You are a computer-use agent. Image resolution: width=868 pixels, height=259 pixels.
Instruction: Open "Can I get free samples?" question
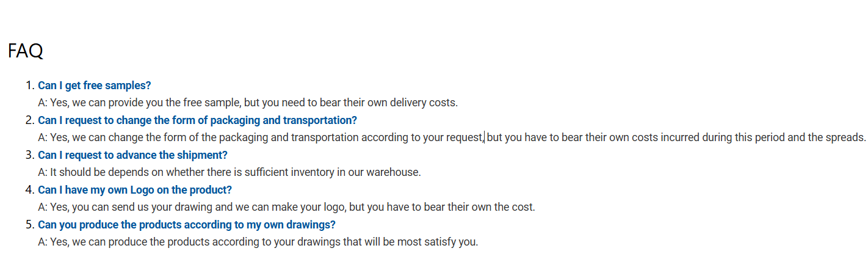pos(94,86)
